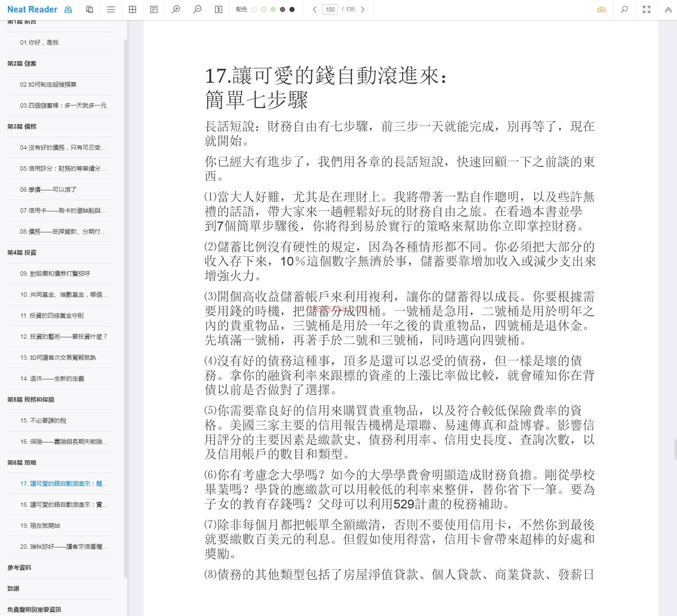
Task: Open section 第5篇 稅務和保險
Action: (59, 400)
